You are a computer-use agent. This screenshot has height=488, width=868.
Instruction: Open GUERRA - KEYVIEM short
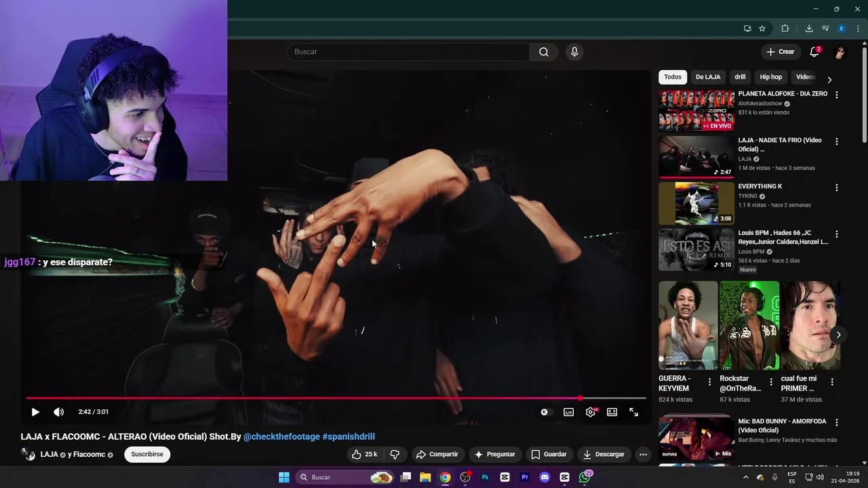(x=688, y=325)
